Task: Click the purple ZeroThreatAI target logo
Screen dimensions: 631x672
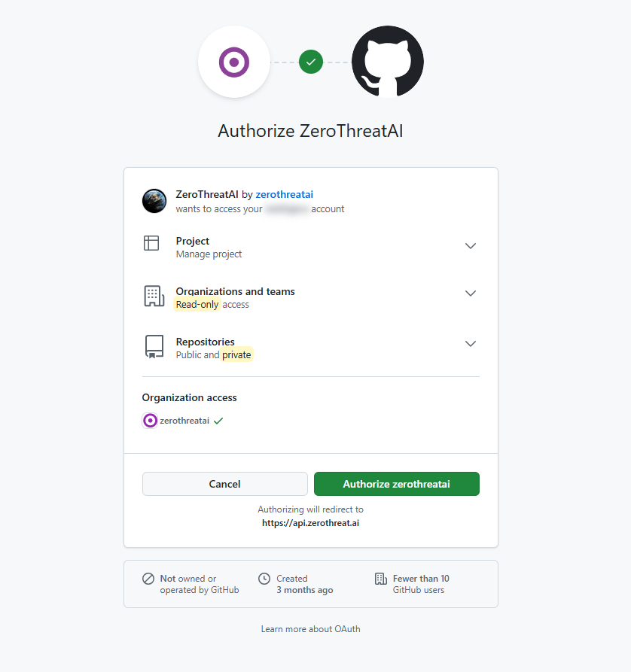Action: click(x=233, y=62)
